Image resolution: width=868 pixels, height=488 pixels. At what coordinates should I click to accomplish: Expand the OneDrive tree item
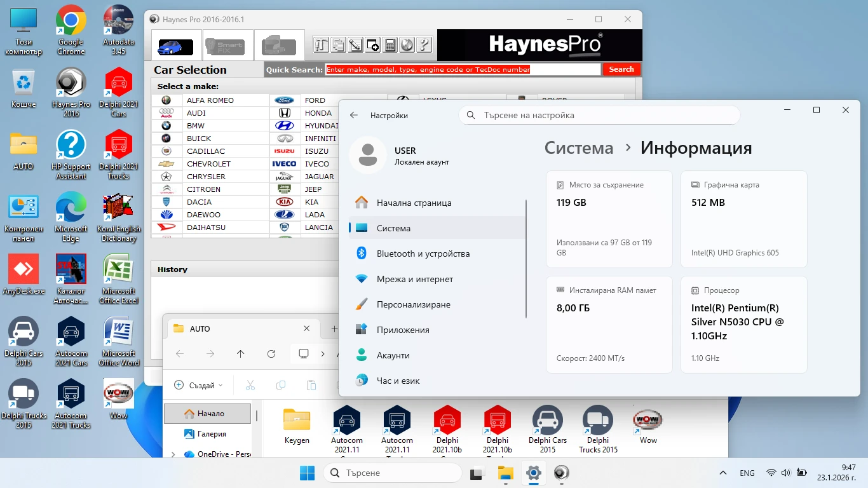[173, 454]
